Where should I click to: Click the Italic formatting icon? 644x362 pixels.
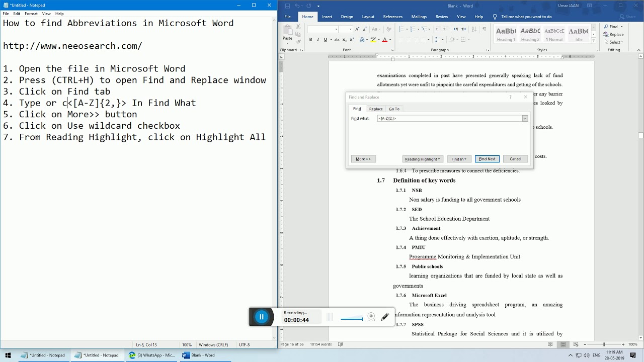(x=318, y=39)
